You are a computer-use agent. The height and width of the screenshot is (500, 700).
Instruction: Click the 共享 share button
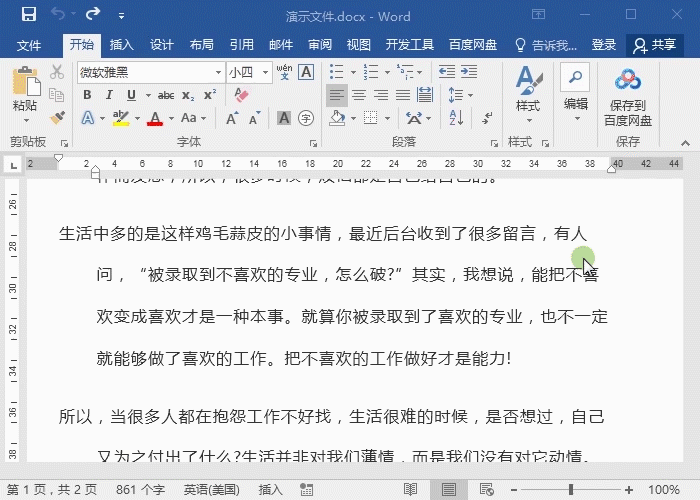point(653,45)
